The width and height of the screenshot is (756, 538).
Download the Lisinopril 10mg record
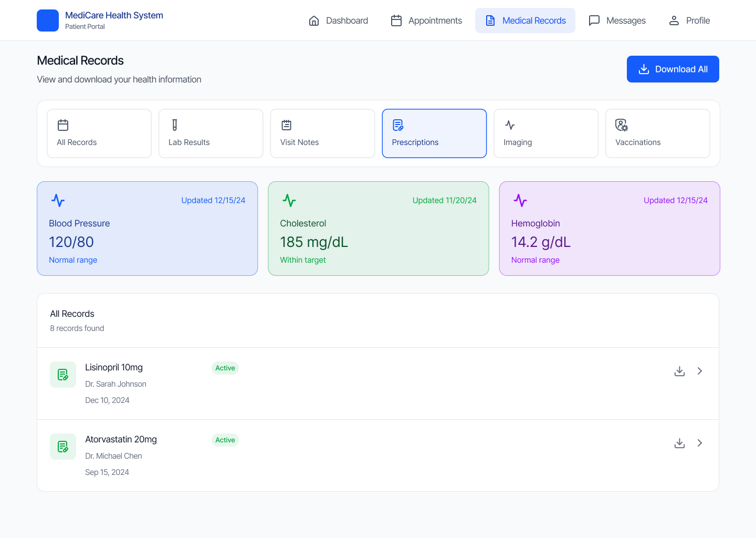(679, 371)
